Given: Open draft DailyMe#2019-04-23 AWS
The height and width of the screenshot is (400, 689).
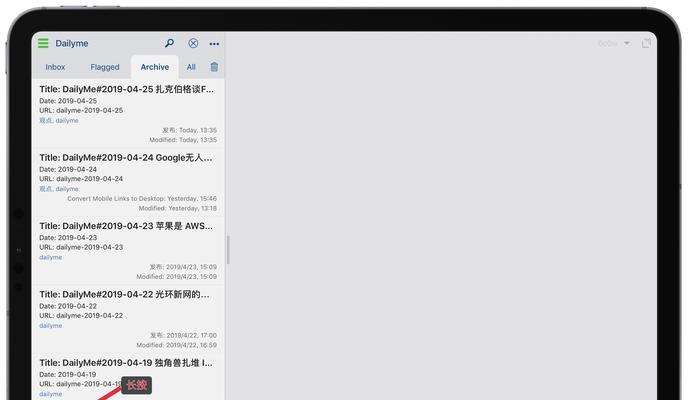Looking at the screenshot, I should [128, 251].
